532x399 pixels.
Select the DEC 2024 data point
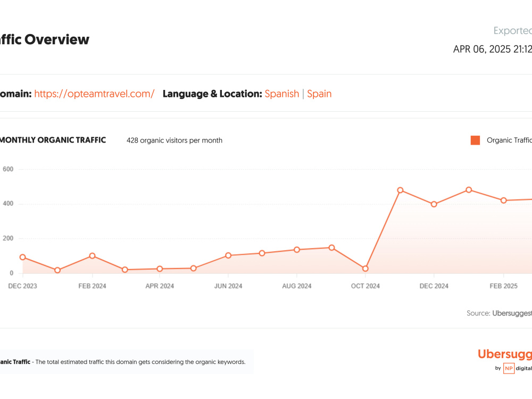click(x=434, y=204)
